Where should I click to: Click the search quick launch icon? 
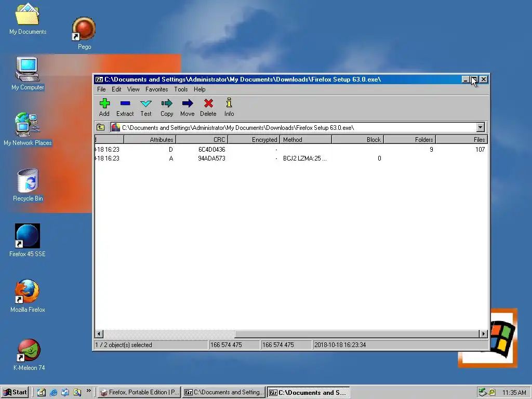click(x=77, y=393)
